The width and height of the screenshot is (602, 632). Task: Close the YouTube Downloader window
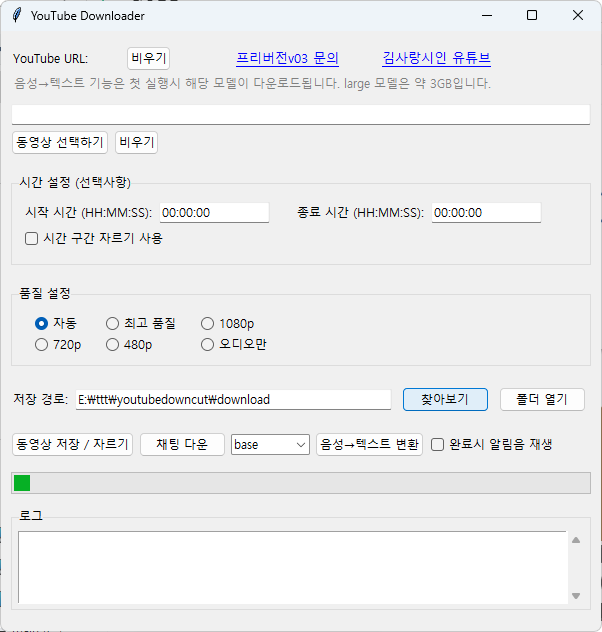pyautogui.click(x=578, y=15)
